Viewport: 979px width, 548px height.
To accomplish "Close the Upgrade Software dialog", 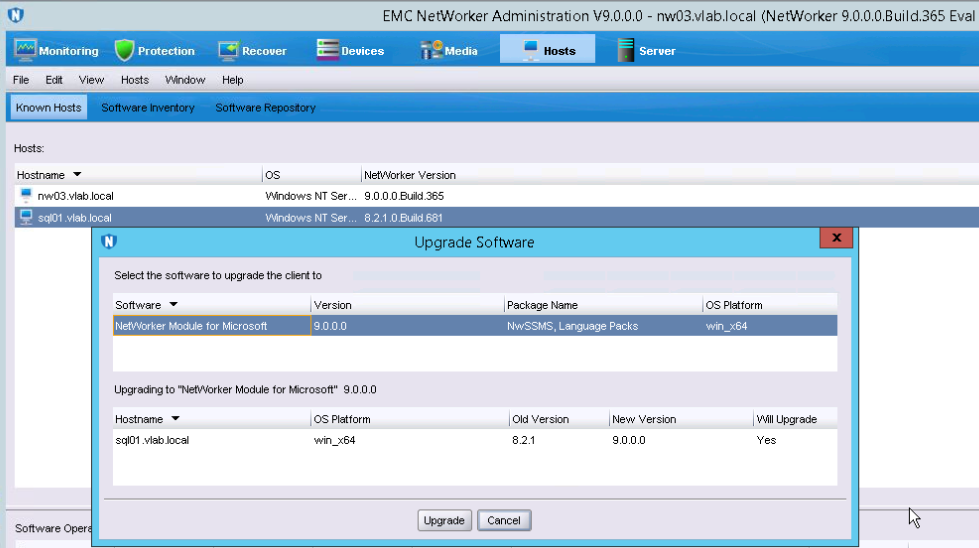I will [836, 238].
